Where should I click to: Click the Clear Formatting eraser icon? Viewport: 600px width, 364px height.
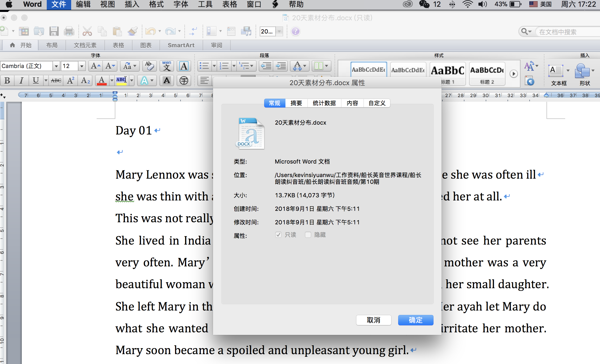click(149, 66)
